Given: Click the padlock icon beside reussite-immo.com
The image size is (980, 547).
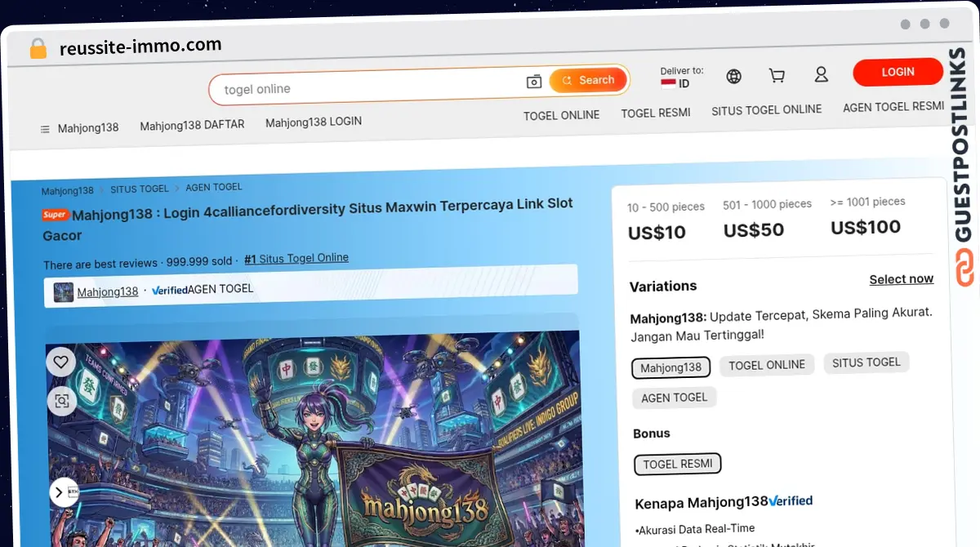Looking at the screenshot, I should point(38,48).
